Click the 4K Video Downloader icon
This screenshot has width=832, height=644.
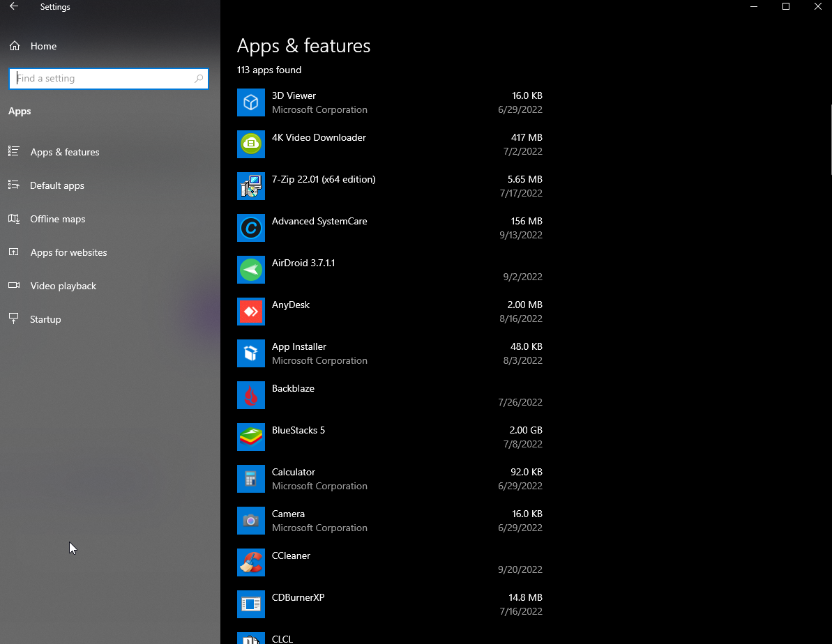(251, 144)
